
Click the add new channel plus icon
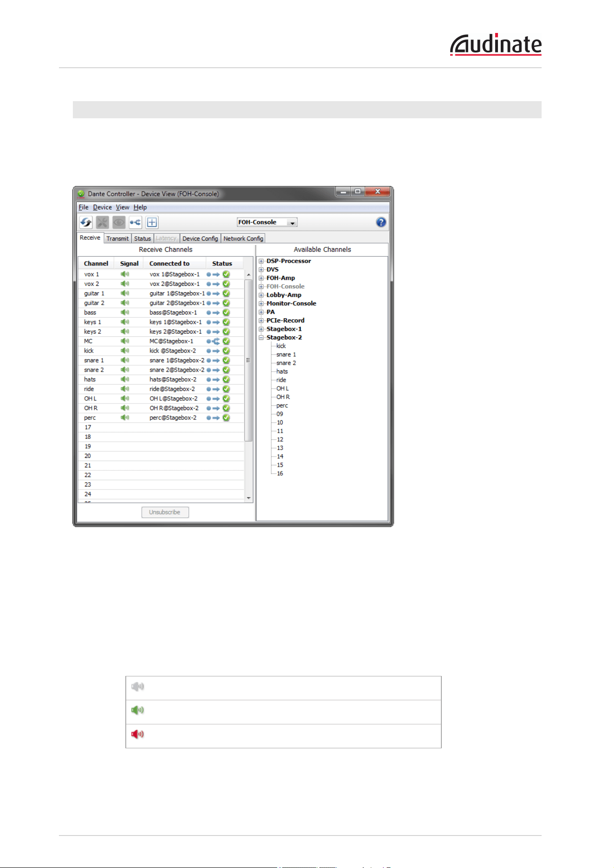pos(152,222)
